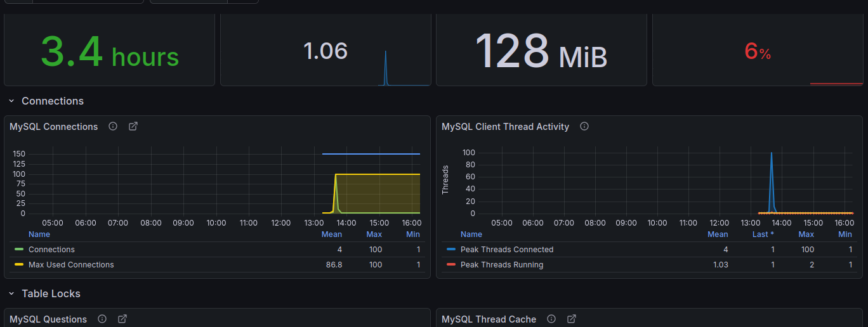
Task: Open the MySQL Connections external link icon
Action: pyautogui.click(x=133, y=126)
